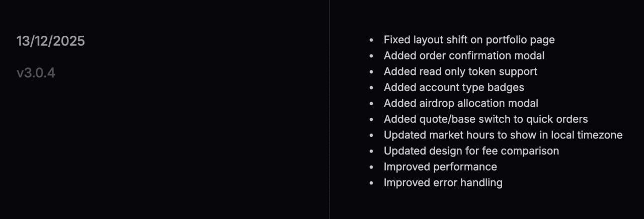
Task: Click the 'Improved performance' entry
Action: tap(440, 167)
